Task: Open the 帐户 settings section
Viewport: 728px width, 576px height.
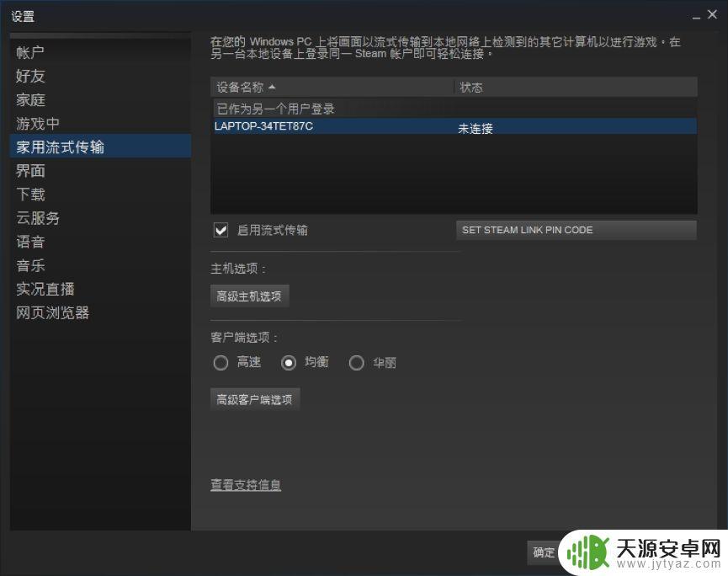Action: click(x=100, y=52)
